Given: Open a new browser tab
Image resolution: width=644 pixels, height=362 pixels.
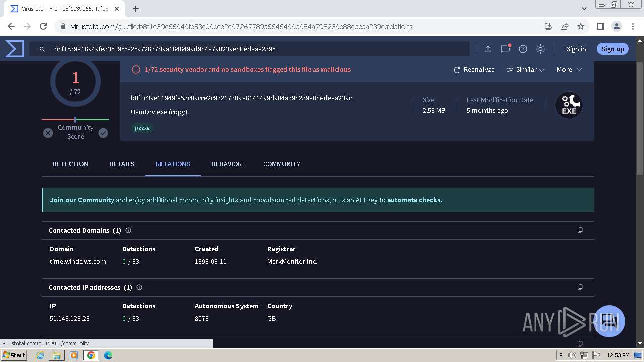Looking at the screenshot, I should pyautogui.click(x=136, y=9).
